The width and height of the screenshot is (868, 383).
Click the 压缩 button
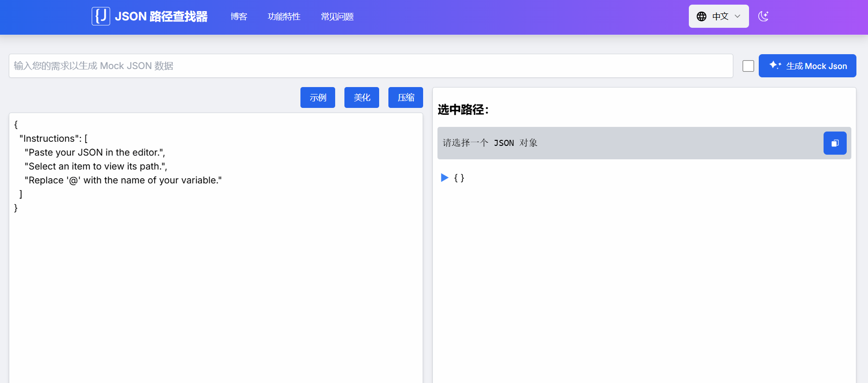tap(406, 97)
